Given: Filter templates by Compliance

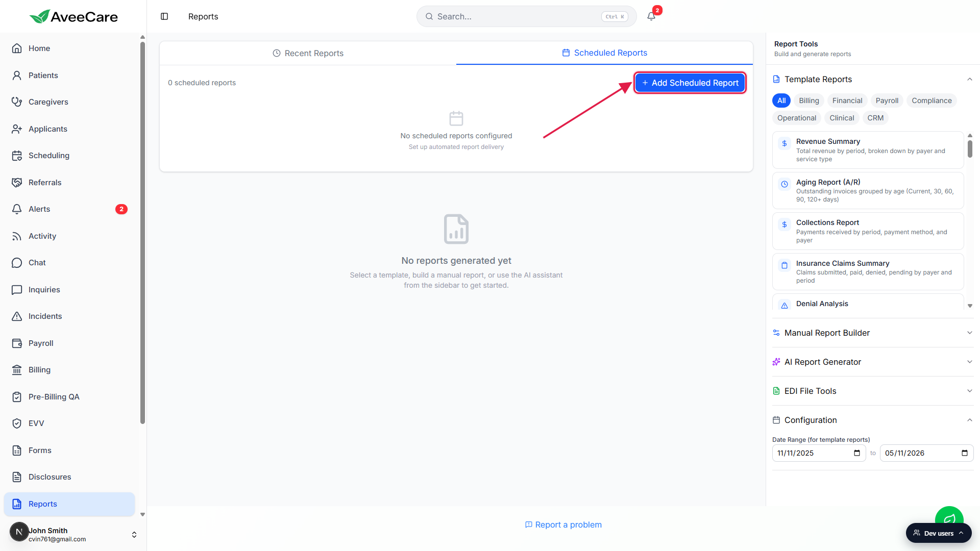Looking at the screenshot, I should (932, 101).
